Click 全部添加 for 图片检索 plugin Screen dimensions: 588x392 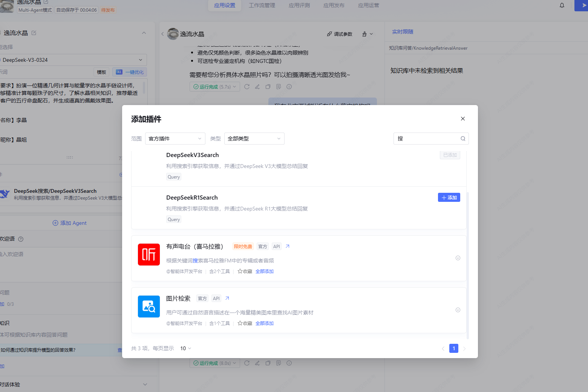click(265, 323)
